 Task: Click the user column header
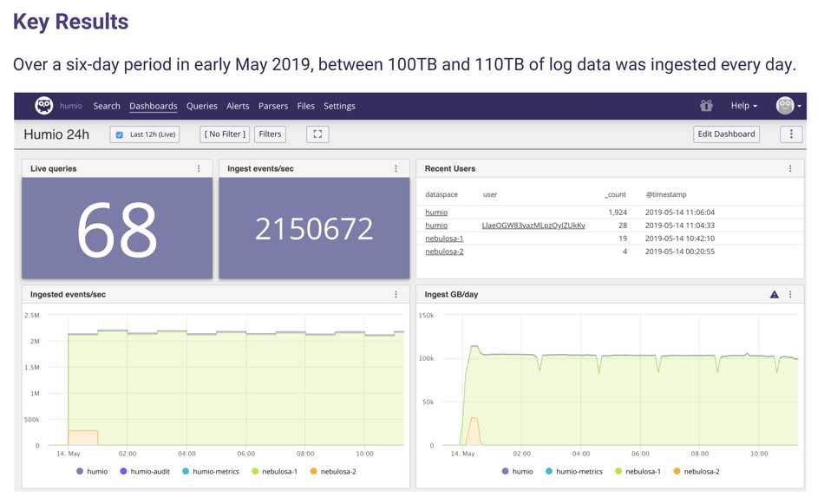(490, 194)
